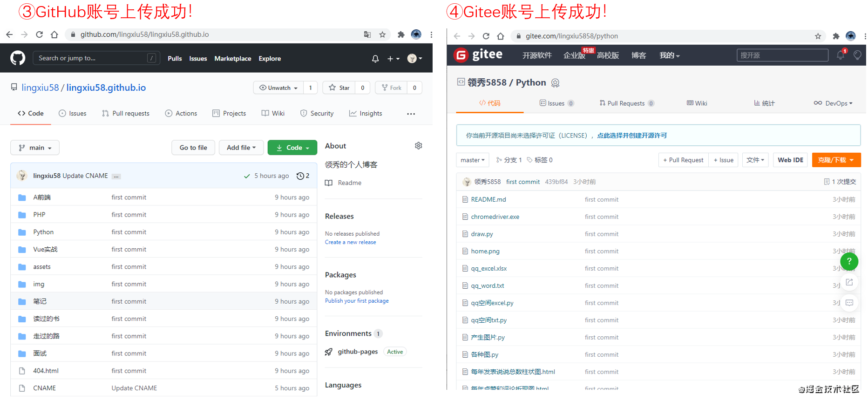Click the Gitee feedback chat floating icon
The height and width of the screenshot is (401, 868).
tap(849, 303)
